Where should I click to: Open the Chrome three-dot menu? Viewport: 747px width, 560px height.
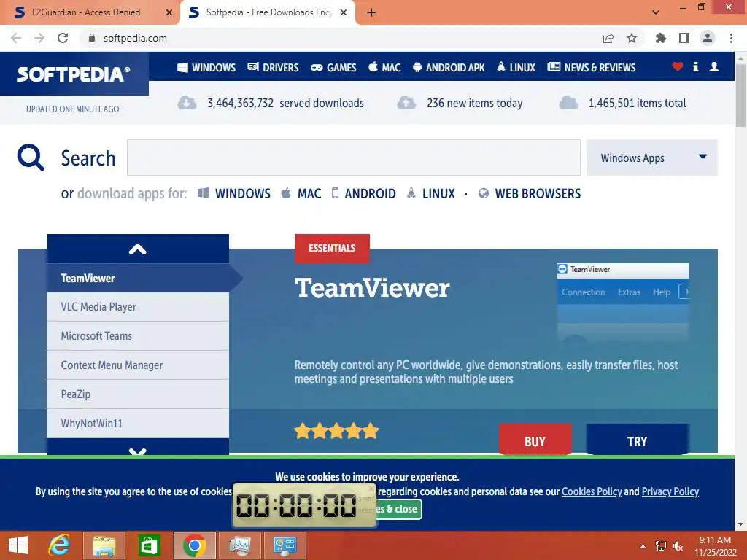point(731,38)
